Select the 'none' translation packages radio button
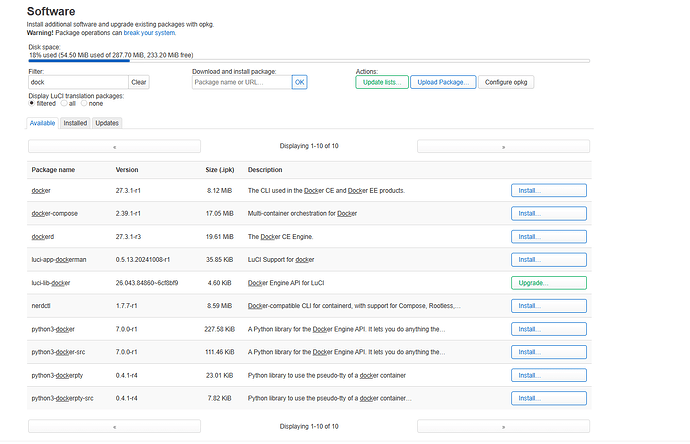 pos(84,103)
